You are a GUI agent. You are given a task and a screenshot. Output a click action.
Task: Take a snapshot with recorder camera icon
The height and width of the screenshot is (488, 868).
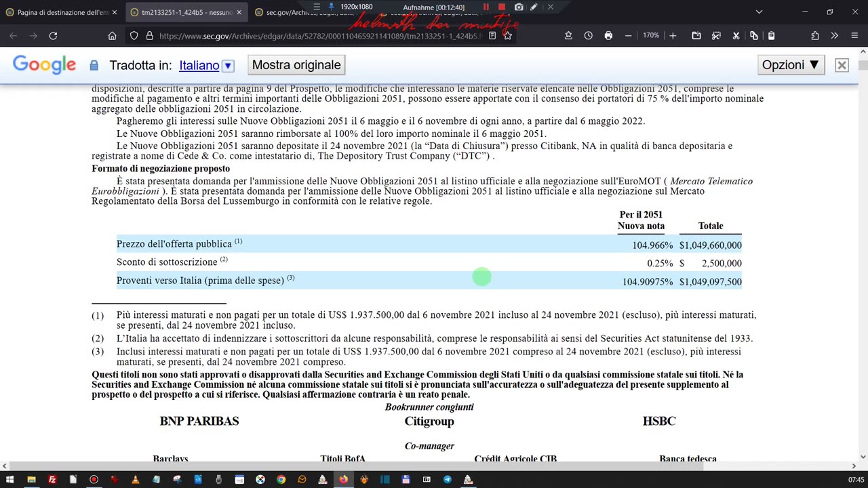point(519,7)
